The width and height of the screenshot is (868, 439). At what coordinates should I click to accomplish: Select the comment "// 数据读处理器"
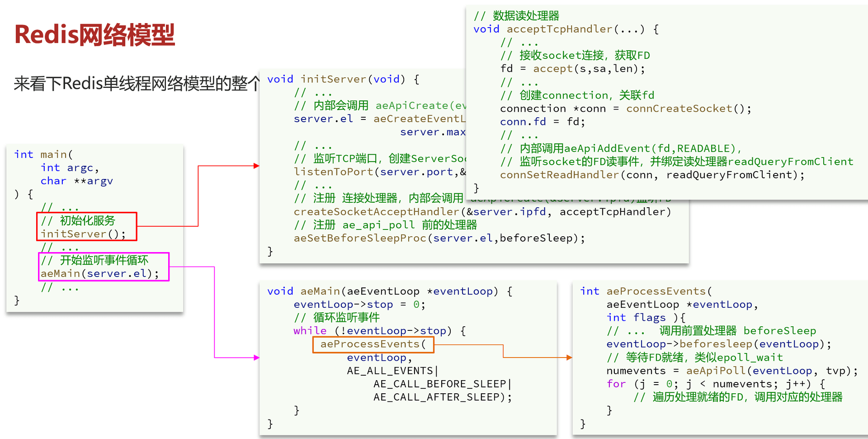pyautogui.click(x=516, y=16)
